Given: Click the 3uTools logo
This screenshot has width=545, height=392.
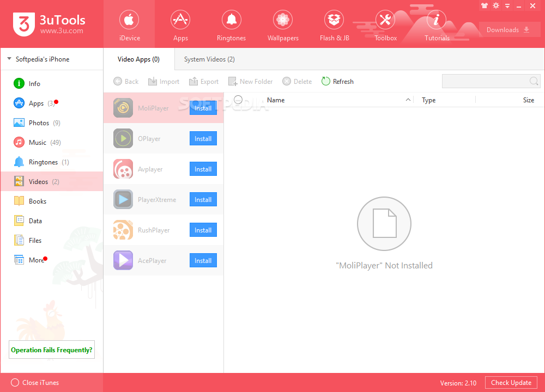Looking at the screenshot, I should coord(49,24).
